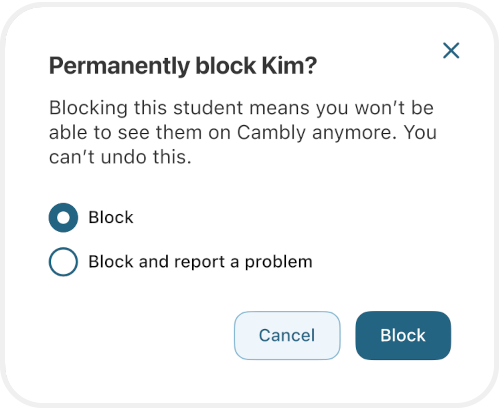Viewport: 500px width, 410px height.
Task: Choose the filled Block-only radio circle
Action: point(63,217)
